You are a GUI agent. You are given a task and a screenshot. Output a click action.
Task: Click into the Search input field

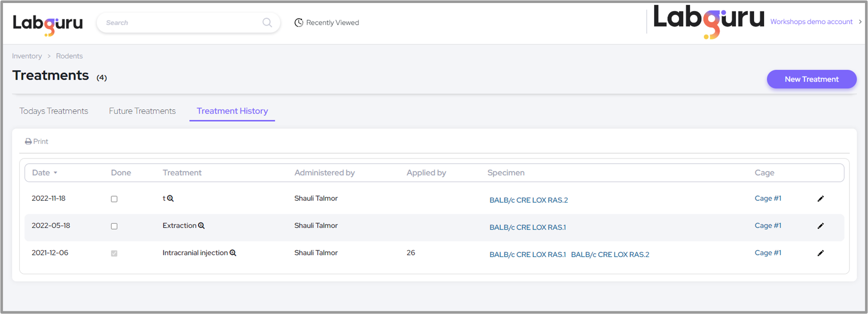181,22
